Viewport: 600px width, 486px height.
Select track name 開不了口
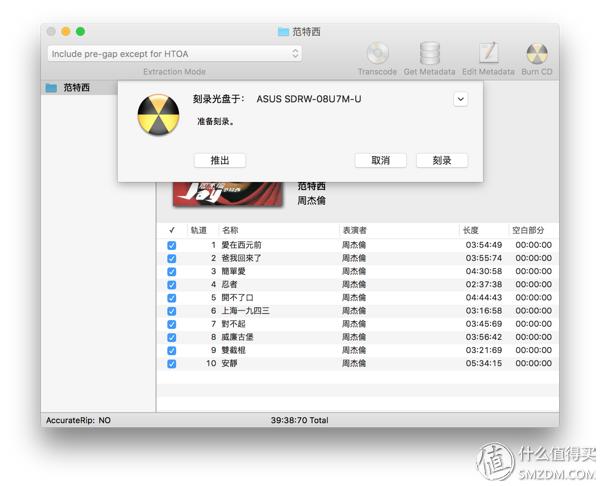coord(237,297)
